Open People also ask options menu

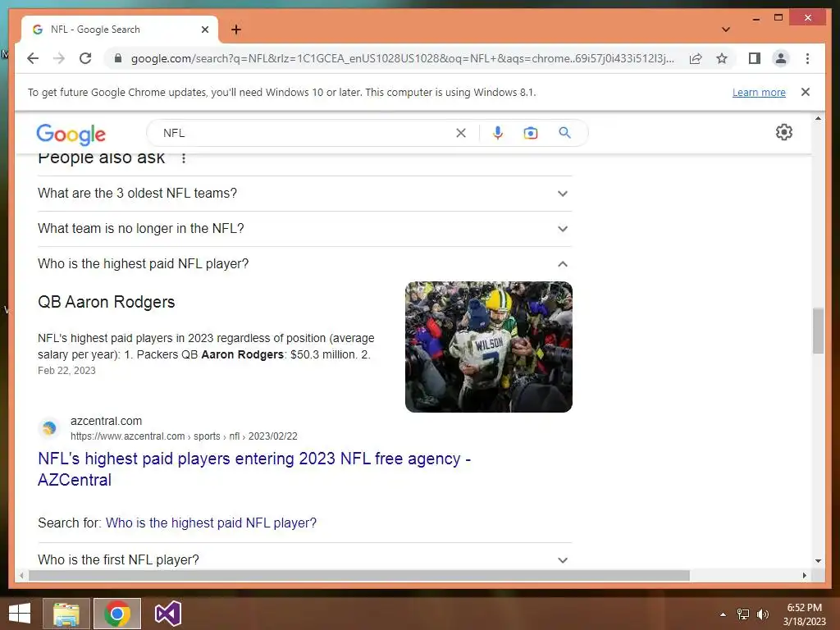(x=184, y=158)
